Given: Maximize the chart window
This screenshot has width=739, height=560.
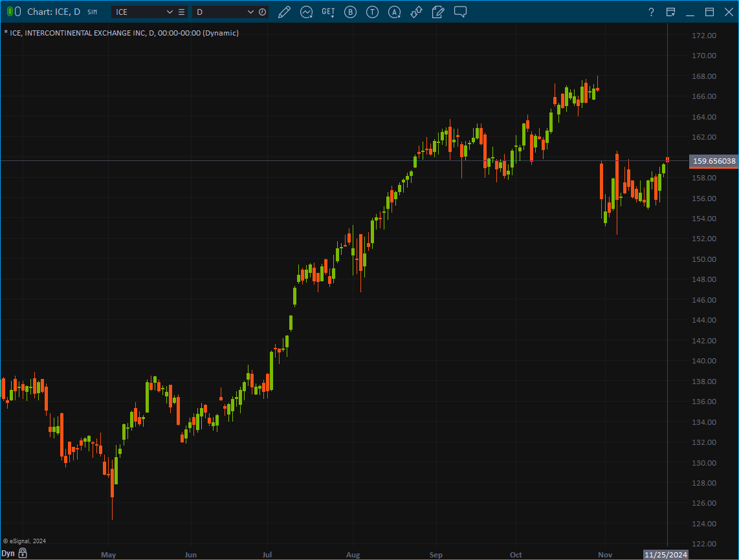Looking at the screenshot, I should pos(709,12).
